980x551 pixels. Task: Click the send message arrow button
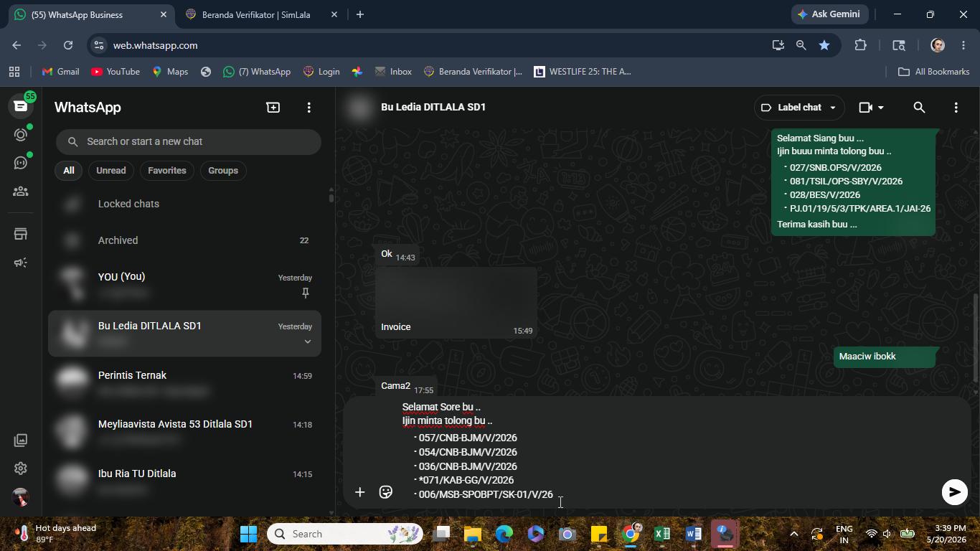pyautogui.click(x=954, y=491)
